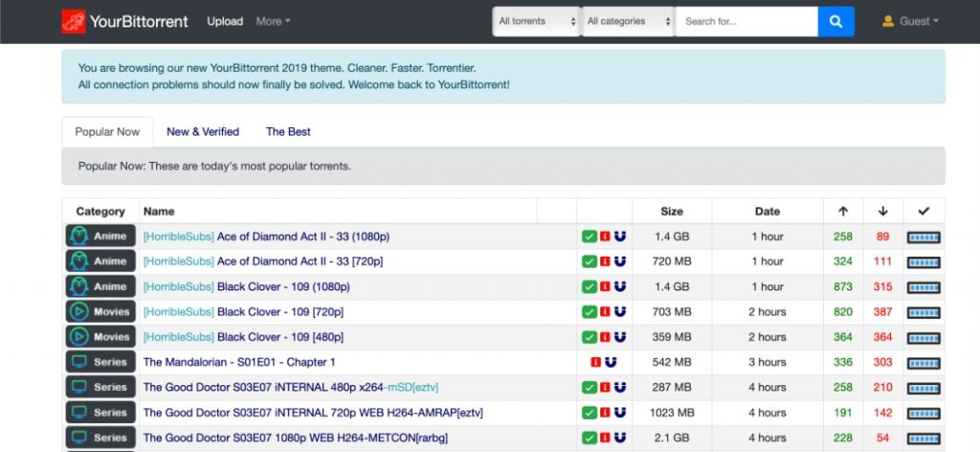This screenshot has width=980, height=452.
Task: Click green verified check on Ace of Diamond 1080p row
Action: tap(590, 237)
